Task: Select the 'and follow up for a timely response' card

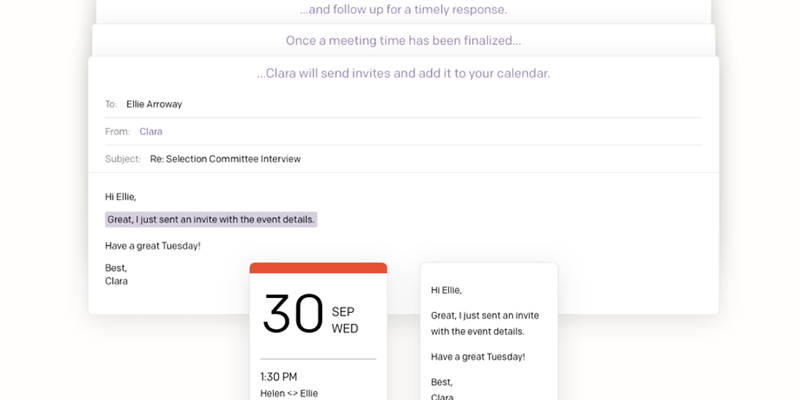Action: tap(403, 10)
